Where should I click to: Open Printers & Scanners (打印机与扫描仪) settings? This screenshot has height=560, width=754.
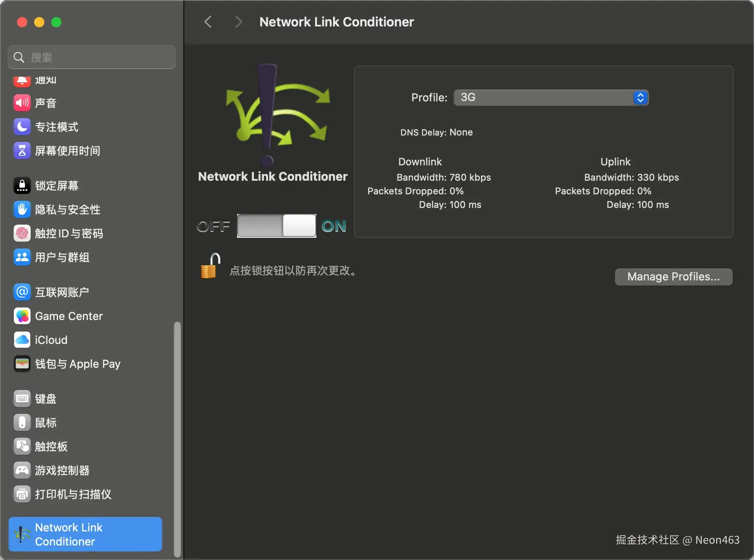coord(85,494)
